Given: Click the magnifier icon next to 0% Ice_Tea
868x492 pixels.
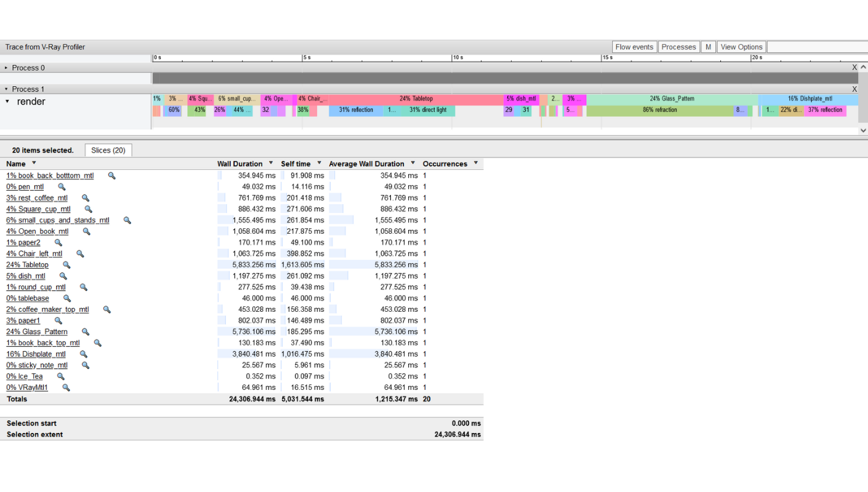Looking at the screenshot, I should tap(60, 376).
